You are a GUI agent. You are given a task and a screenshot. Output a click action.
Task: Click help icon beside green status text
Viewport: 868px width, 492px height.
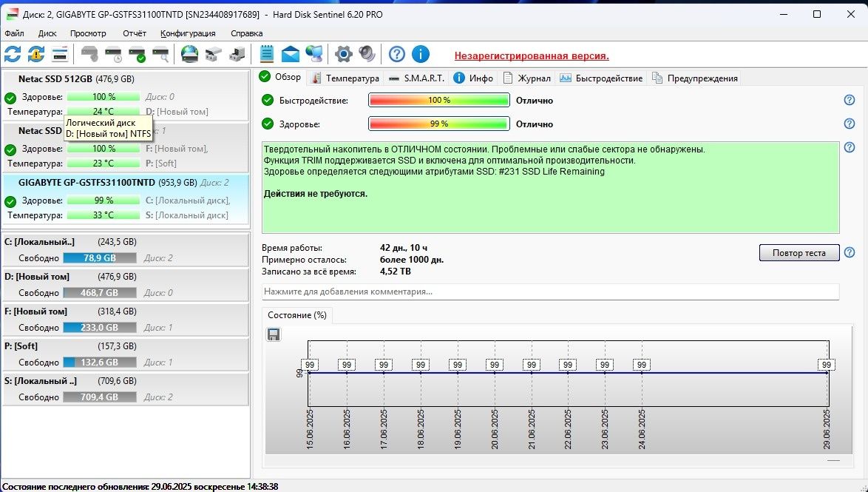coord(850,148)
